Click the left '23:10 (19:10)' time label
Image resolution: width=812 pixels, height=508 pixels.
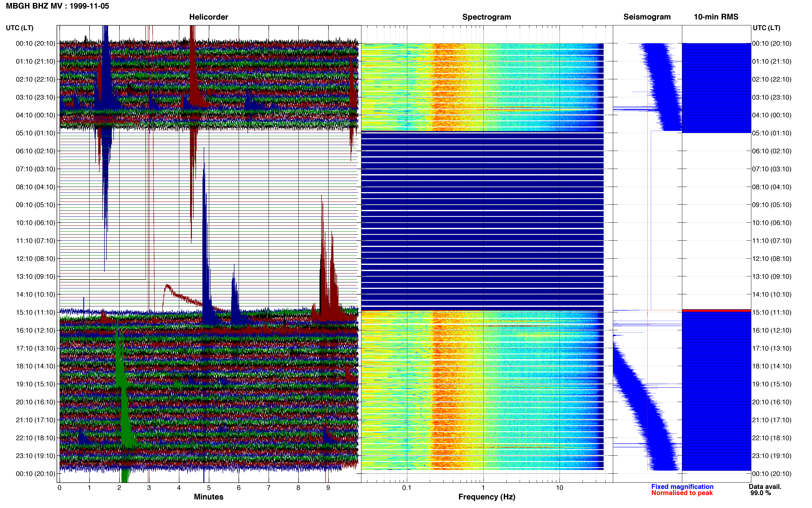click(35, 456)
